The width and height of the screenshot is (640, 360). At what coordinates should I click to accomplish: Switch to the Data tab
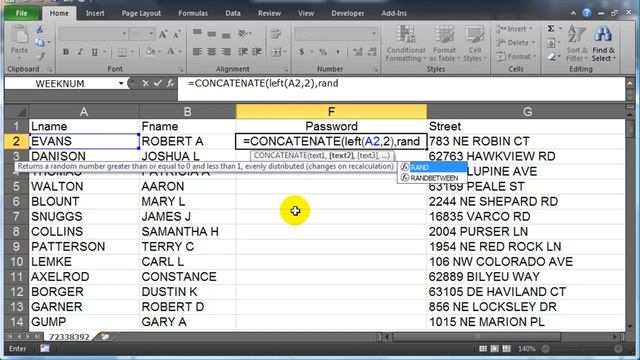(x=233, y=13)
